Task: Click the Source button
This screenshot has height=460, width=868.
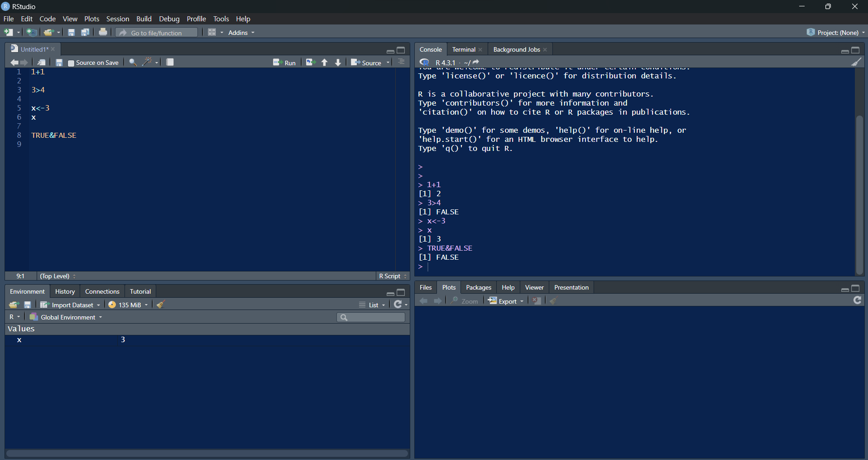Action: tap(366, 63)
